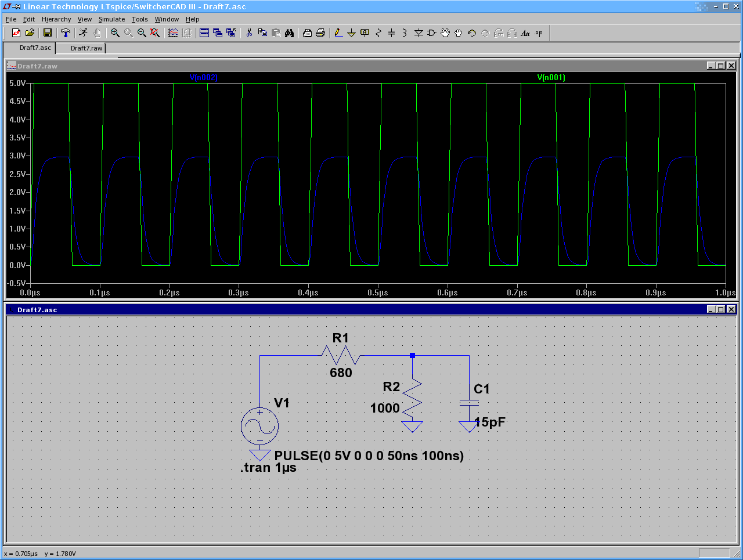This screenshot has width=743, height=560.
Task: Place a resistor component
Action: click(x=378, y=32)
